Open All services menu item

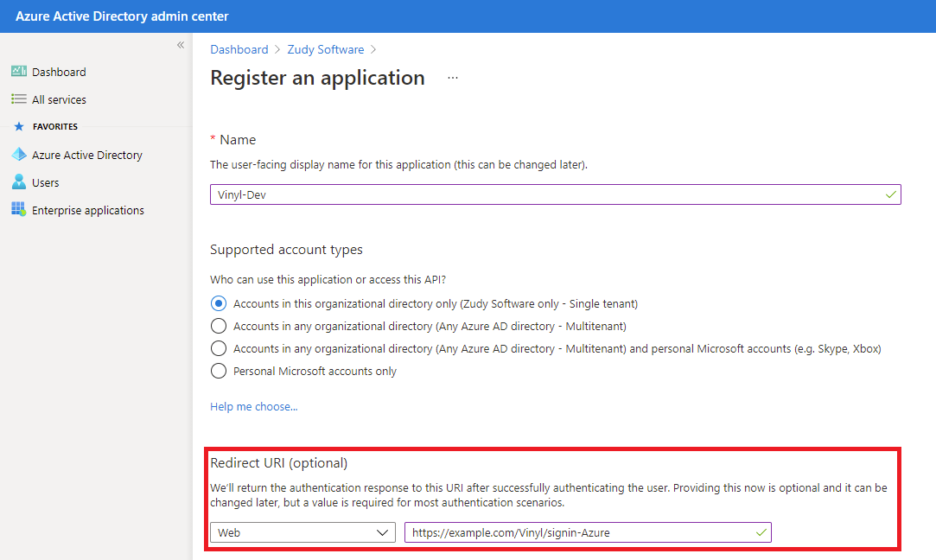(x=59, y=99)
